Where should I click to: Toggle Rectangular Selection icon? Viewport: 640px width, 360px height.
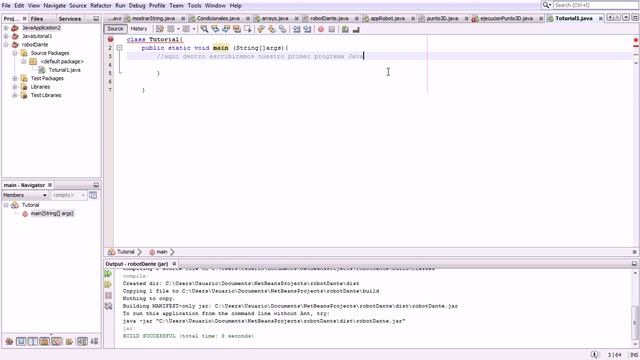click(247, 29)
